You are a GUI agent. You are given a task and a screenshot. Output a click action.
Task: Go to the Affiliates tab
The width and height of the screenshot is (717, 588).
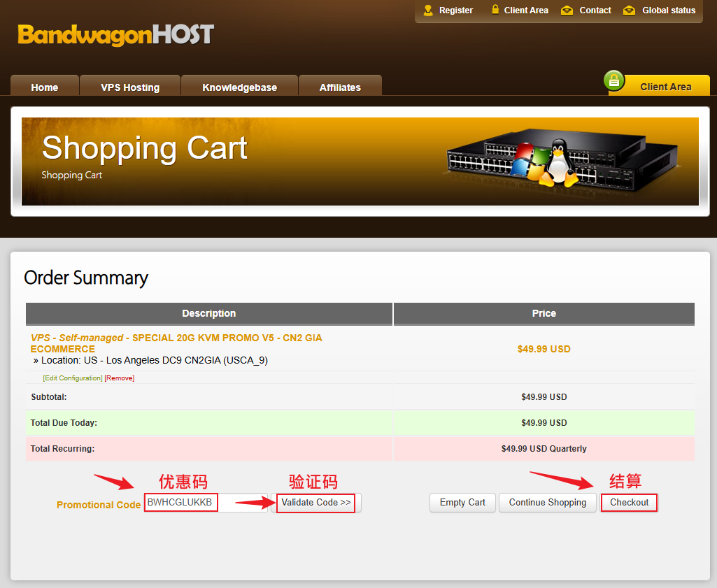click(x=340, y=87)
